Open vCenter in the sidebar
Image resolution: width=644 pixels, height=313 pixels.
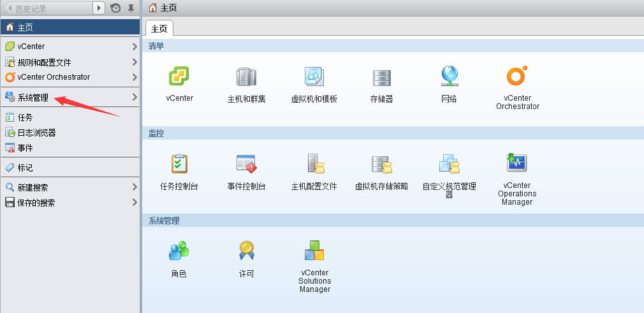pyautogui.click(x=70, y=47)
